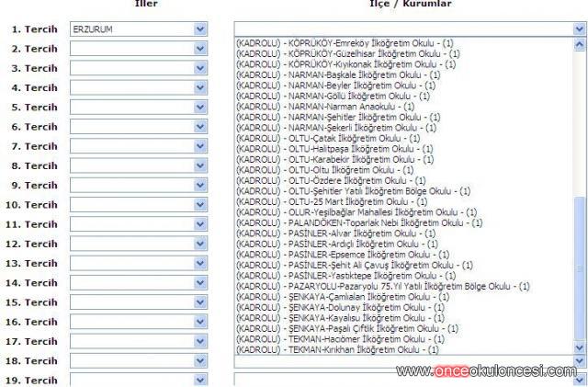Select OLTU-Karabekir İlköğretim Okulu
This screenshot has height=387, width=588.
pos(404,160)
